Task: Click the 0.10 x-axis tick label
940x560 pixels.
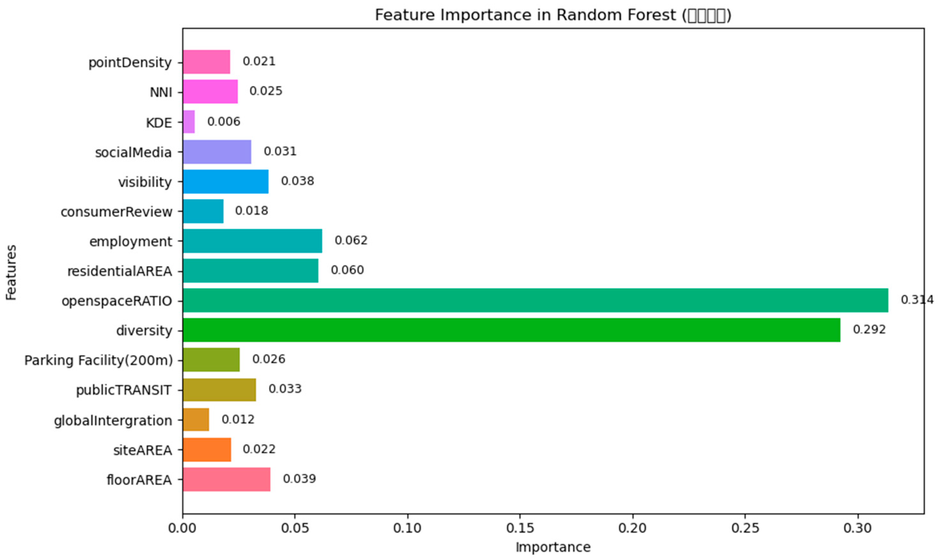Action: [x=407, y=528]
